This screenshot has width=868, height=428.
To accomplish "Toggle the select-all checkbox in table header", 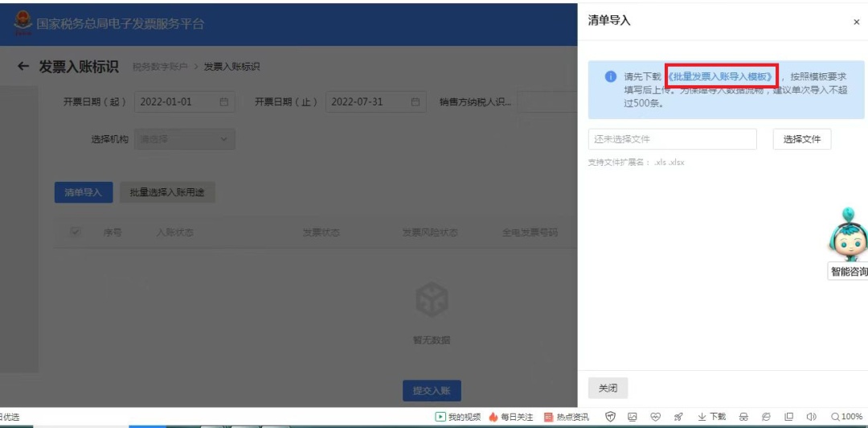I will [76, 233].
